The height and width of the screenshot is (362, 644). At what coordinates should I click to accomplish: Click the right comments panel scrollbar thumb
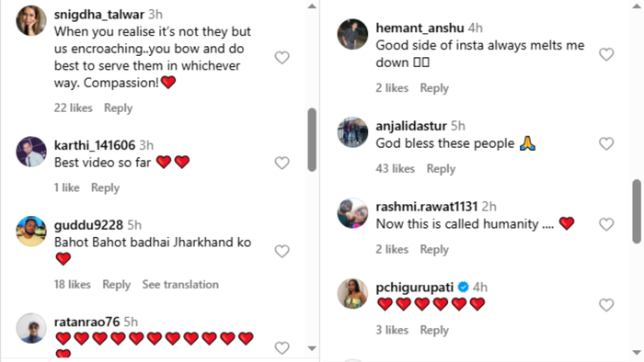pyautogui.click(x=637, y=211)
